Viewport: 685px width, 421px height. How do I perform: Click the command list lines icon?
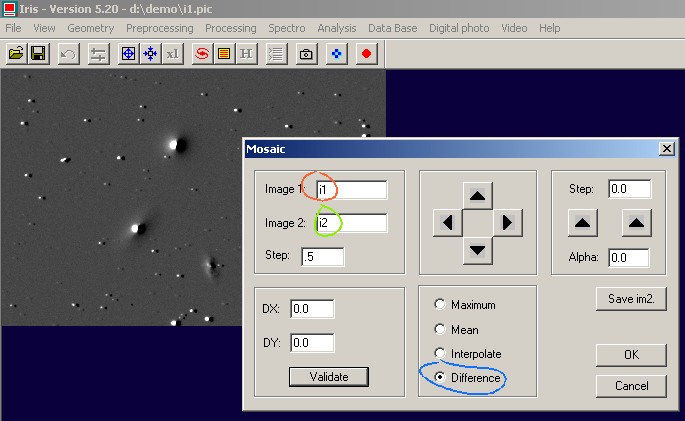point(277,54)
